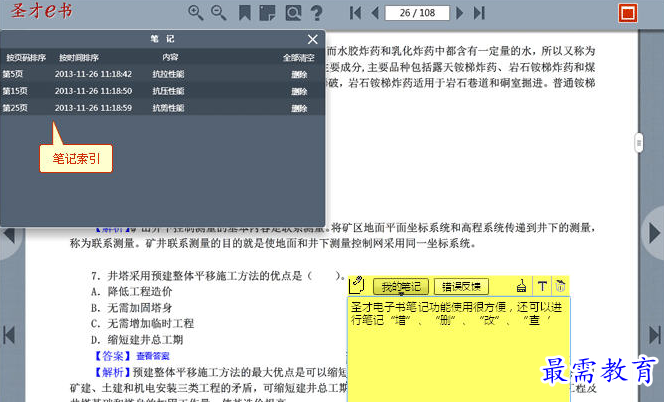Go to the next page from top toolbar
664x402 pixels.
[x=459, y=13]
